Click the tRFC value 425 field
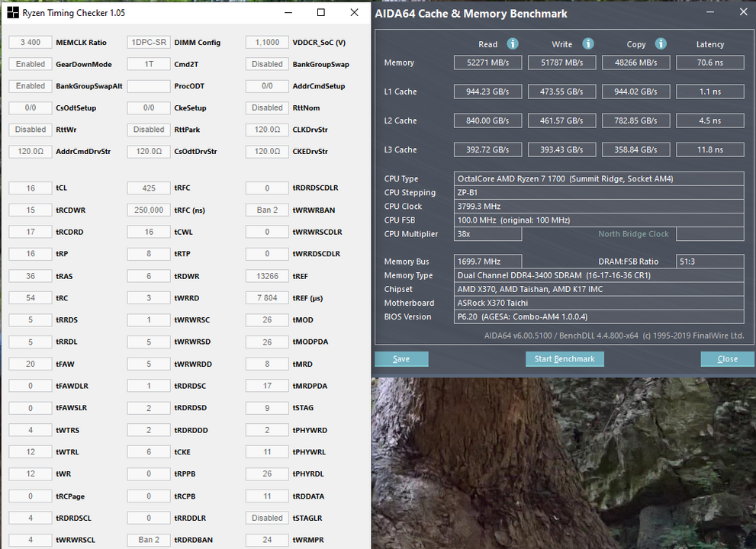Image resolution: width=756 pixels, height=549 pixels. [x=149, y=188]
